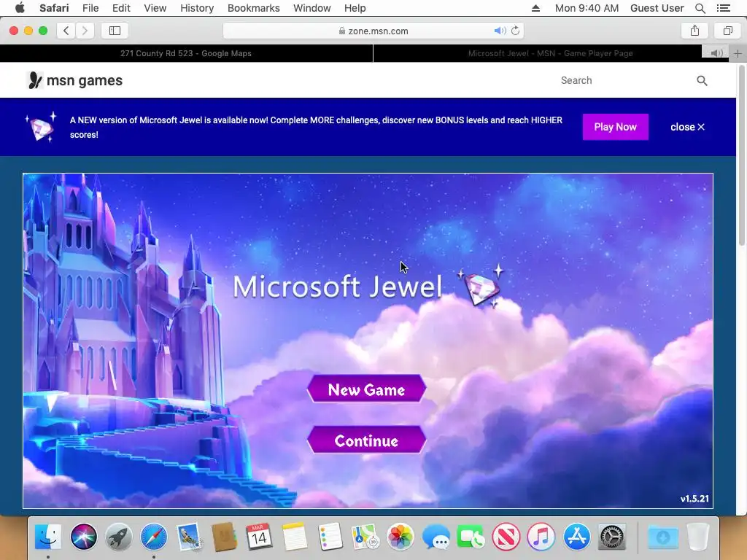Open Spotlight search in the menu bar
Image resolution: width=747 pixels, height=560 pixels.
tap(700, 8)
